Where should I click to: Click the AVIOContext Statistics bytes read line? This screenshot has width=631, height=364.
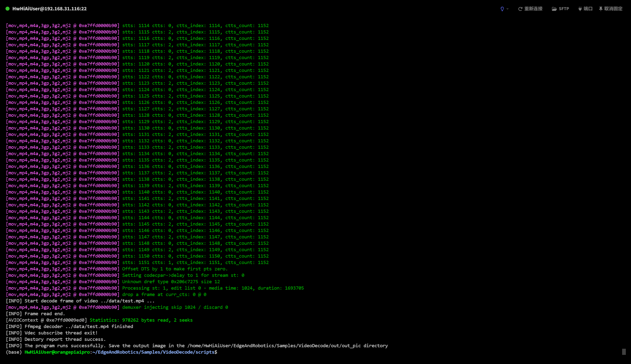tap(141, 320)
